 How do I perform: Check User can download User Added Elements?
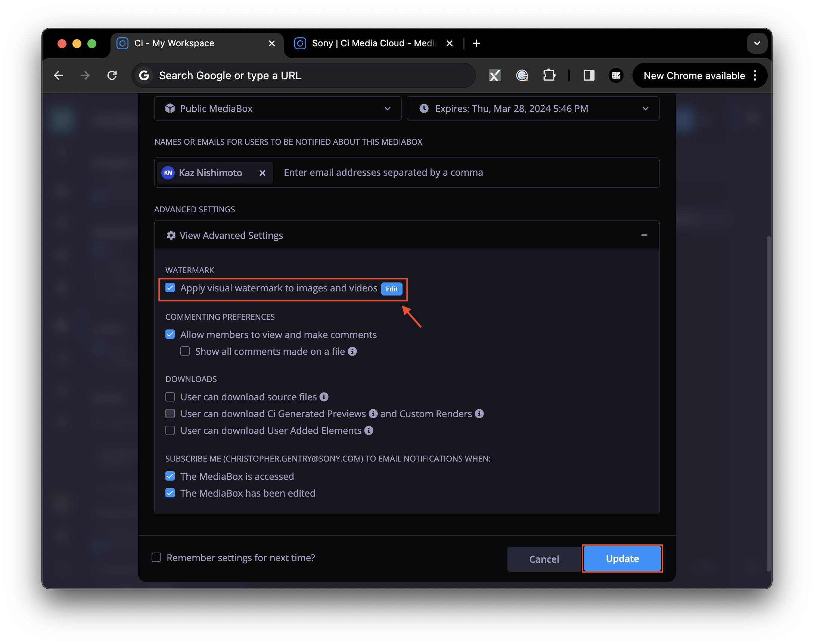(x=170, y=430)
